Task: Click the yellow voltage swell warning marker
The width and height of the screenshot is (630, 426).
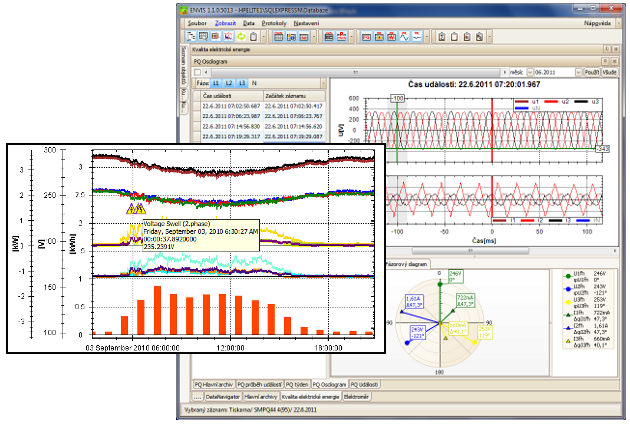Action: 135,208
